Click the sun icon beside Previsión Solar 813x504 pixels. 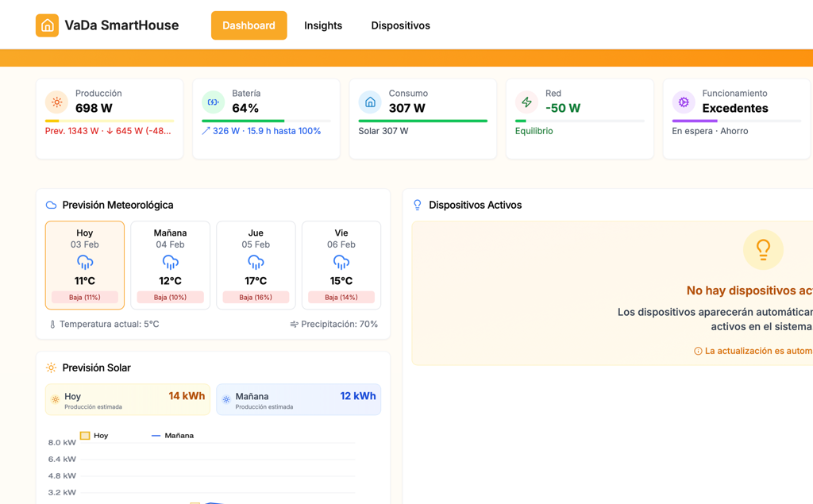pos(51,368)
